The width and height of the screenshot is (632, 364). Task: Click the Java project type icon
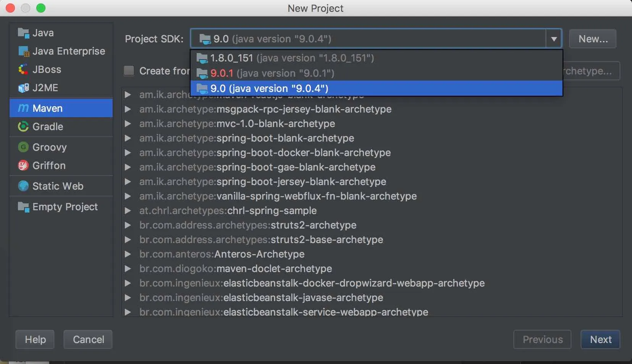[23, 33]
